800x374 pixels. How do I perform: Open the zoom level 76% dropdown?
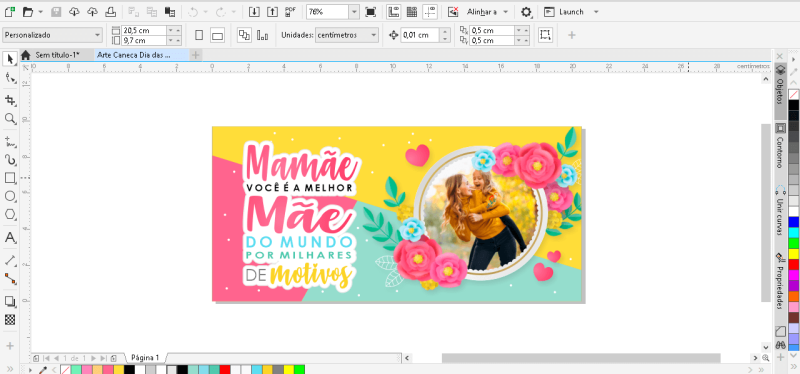coord(354,11)
